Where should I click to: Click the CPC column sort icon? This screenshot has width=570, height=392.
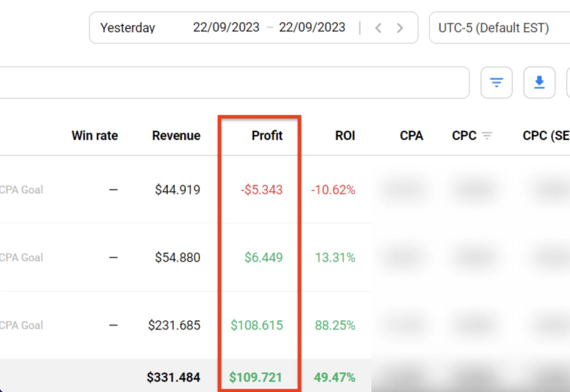point(487,136)
